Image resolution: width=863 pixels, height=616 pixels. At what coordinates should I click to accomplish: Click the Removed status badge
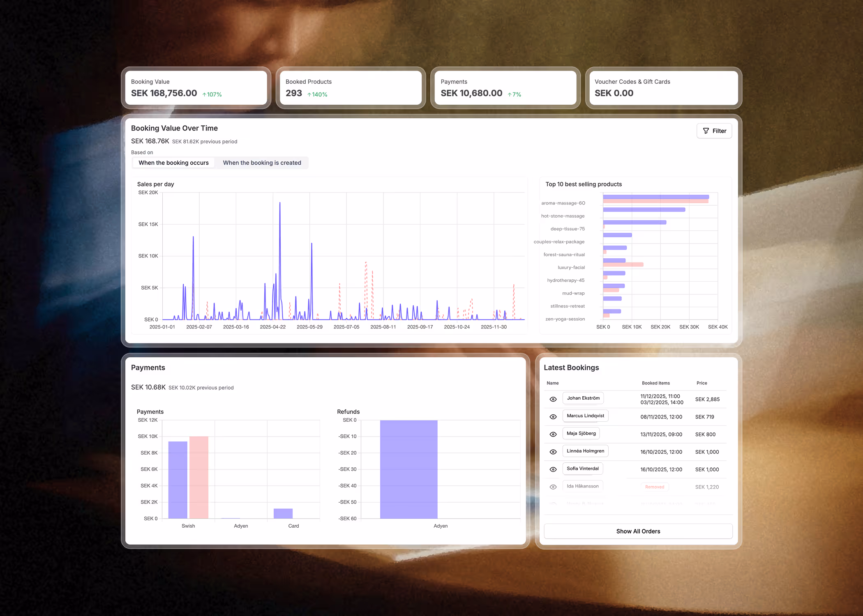coord(655,487)
